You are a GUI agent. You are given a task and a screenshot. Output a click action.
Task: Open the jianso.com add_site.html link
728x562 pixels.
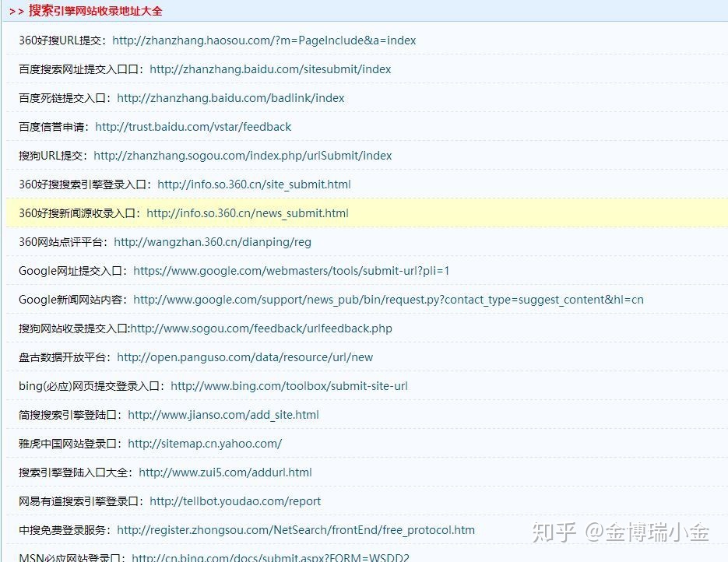pyautogui.click(x=223, y=415)
